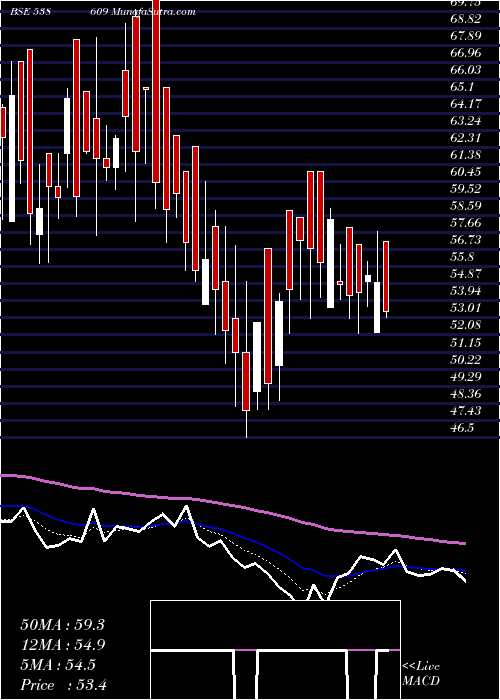Choose the 62.31 price axis label
Screen dimensions: 500x700
pos(466,138)
